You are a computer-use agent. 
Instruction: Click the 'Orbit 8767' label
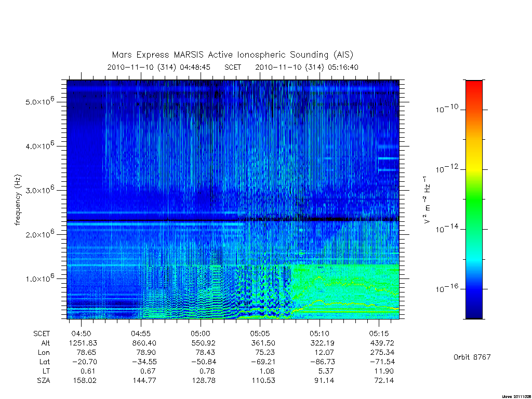(472, 357)
